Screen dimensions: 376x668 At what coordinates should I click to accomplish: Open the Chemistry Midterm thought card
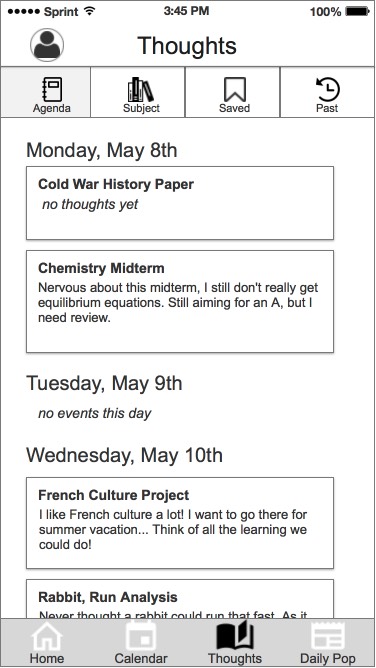point(180,302)
